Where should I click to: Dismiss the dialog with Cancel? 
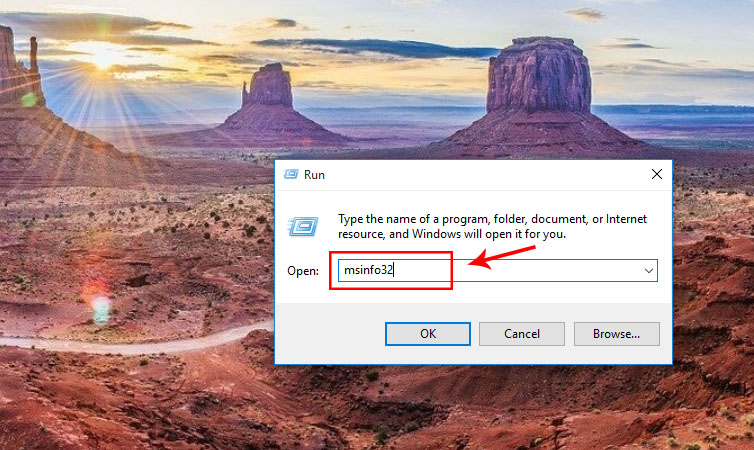(x=522, y=334)
